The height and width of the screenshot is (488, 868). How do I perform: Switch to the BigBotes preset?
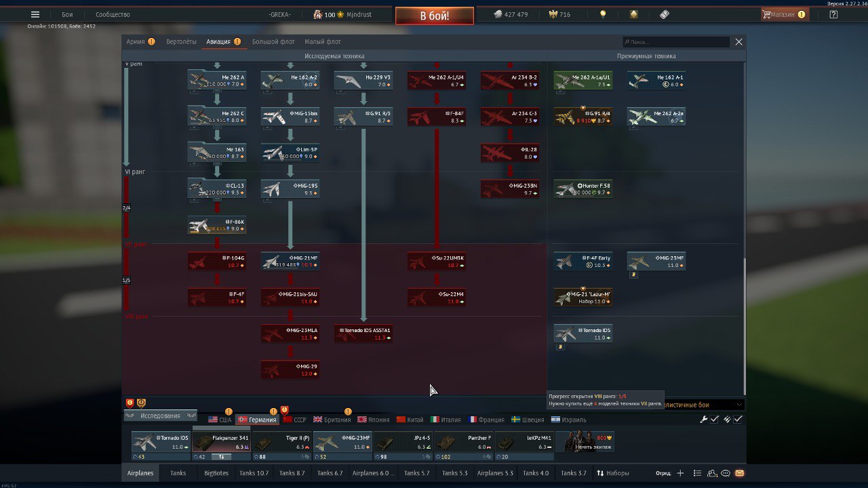click(x=216, y=473)
